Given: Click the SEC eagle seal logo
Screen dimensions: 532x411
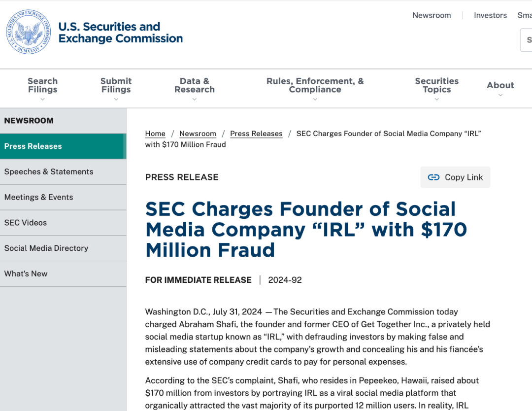Looking at the screenshot, I should coord(29,33).
